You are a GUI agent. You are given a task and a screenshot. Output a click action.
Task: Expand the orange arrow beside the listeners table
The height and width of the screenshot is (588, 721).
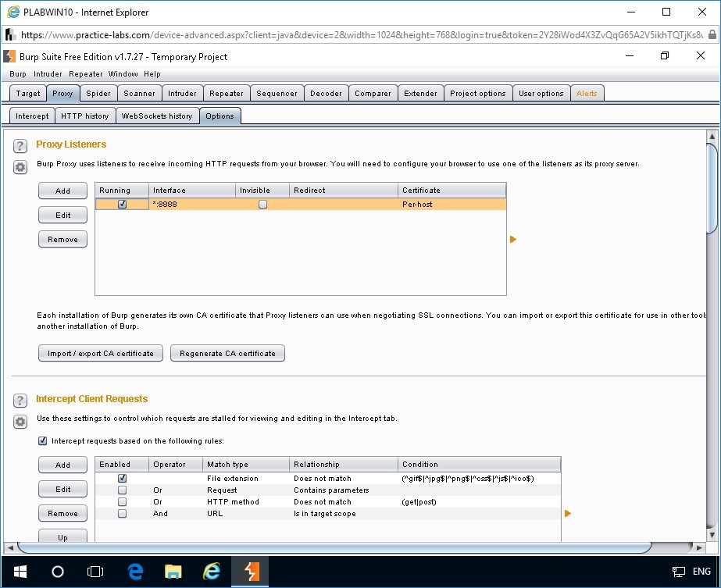coord(513,240)
